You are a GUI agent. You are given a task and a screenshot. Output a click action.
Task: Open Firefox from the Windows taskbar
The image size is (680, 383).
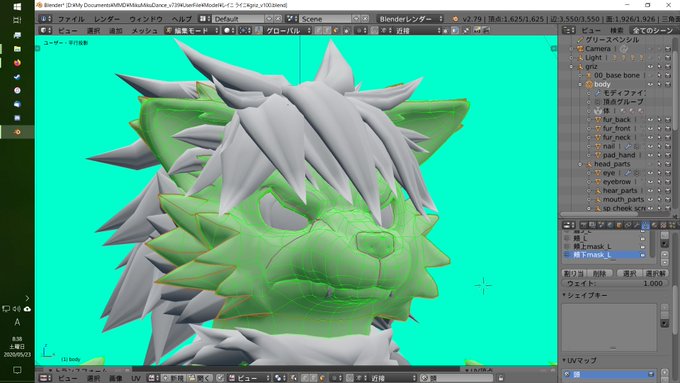click(x=17, y=63)
